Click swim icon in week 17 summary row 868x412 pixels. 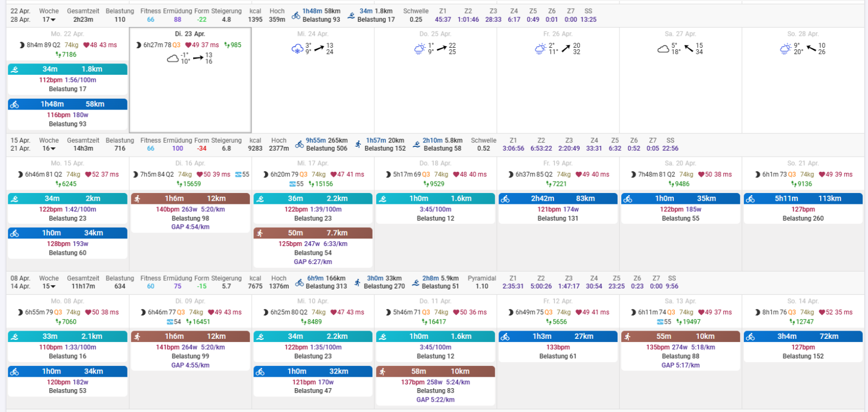coord(351,16)
